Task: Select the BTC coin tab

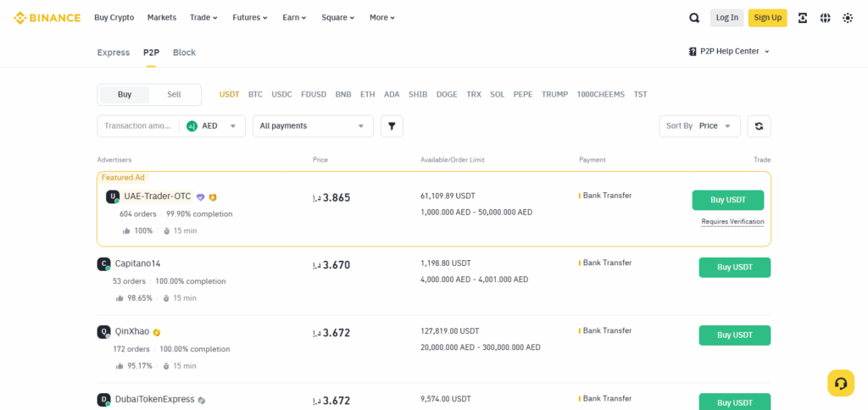Action: (x=255, y=95)
